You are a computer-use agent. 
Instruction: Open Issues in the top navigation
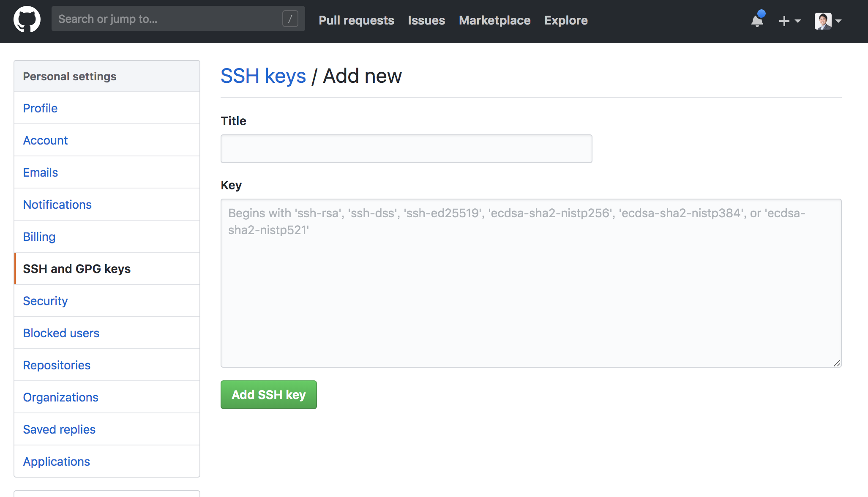tap(426, 20)
